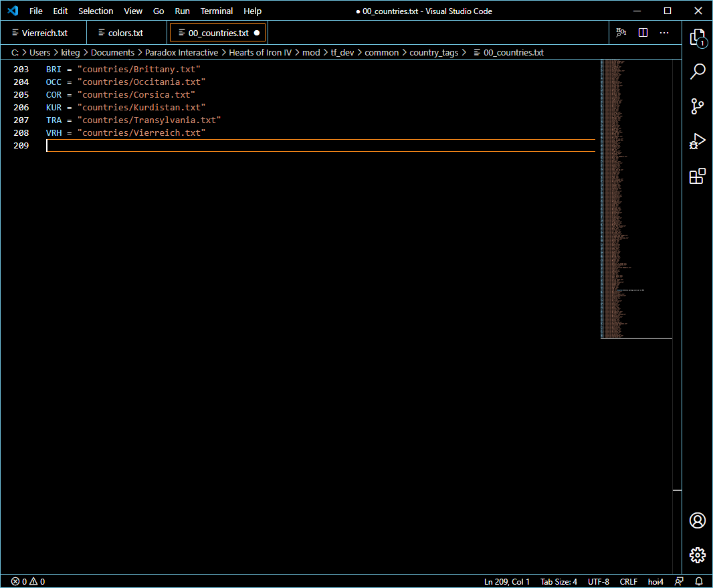Open the View menu

133,11
